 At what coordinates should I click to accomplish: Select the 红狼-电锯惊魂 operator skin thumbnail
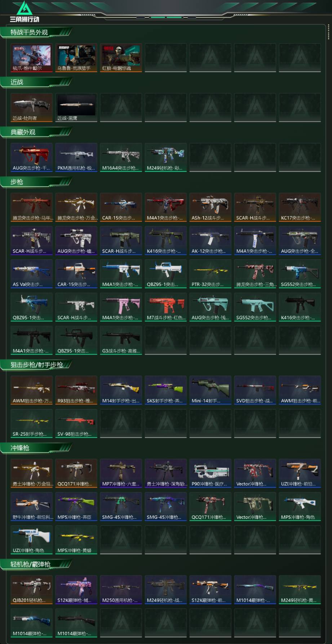[x=121, y=58]
